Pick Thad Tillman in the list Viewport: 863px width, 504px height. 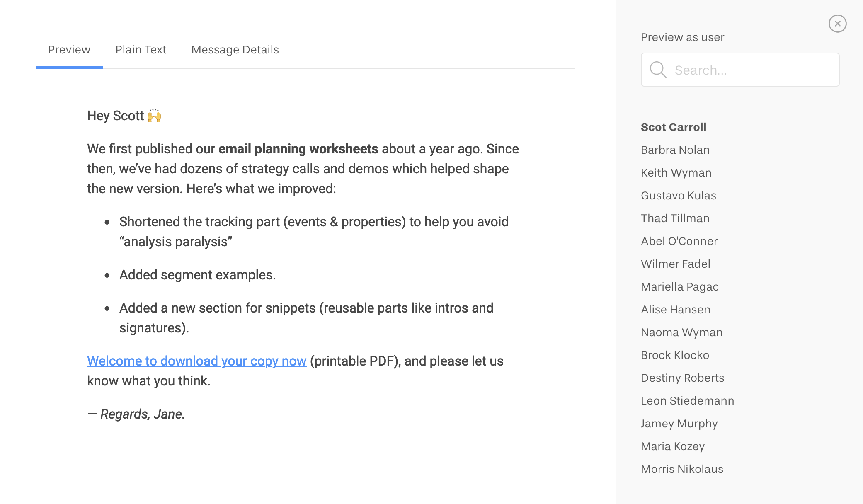(x=675, y=218)
